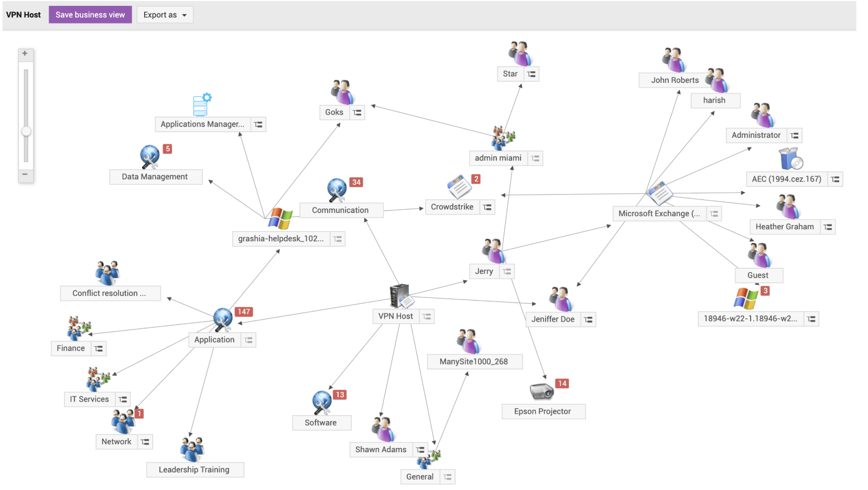Expand the Network node tree button
This screenshot has width=868, height=490.
pyautogui.click(x=145, y=442)
